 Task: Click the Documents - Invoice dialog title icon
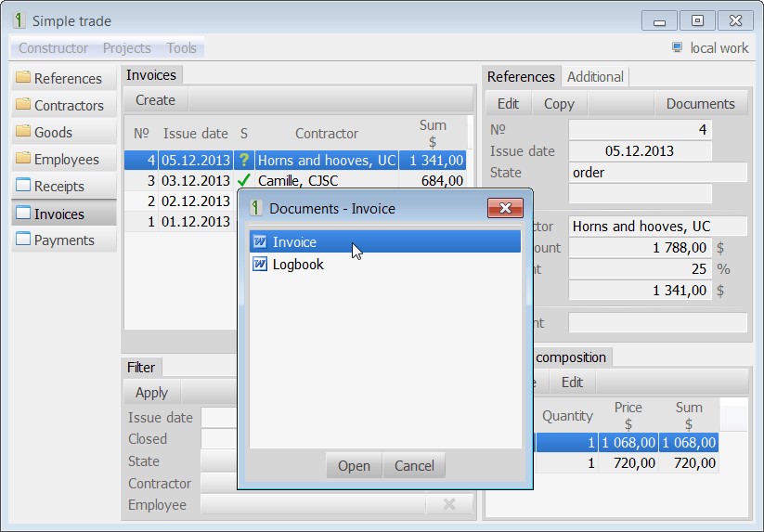point(256,208)
